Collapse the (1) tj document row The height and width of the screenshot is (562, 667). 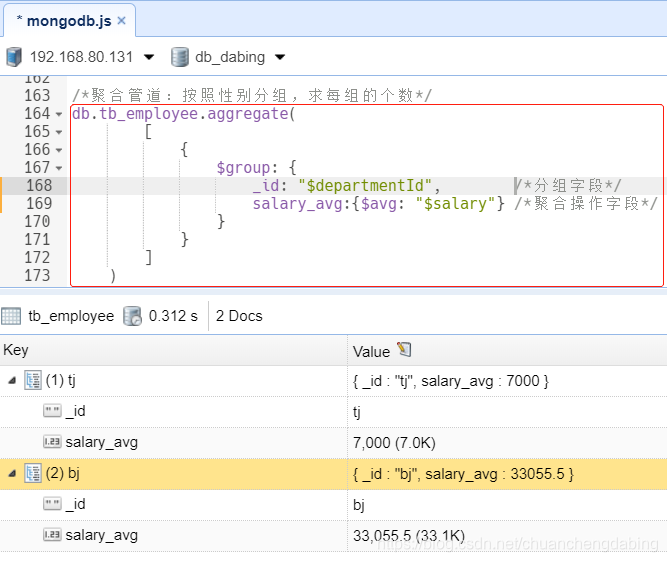(x=12, y=380)
